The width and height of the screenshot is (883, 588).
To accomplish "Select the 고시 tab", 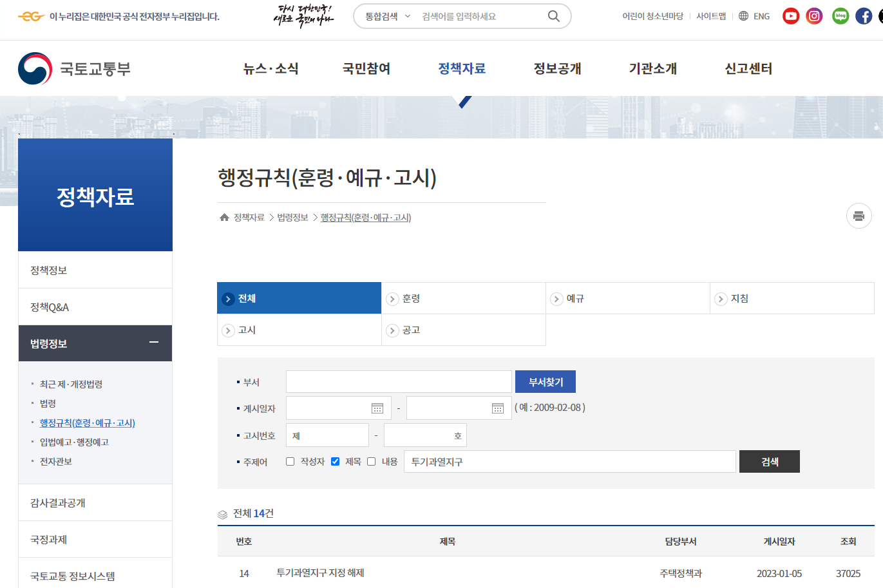I will [x=299, y=330].
